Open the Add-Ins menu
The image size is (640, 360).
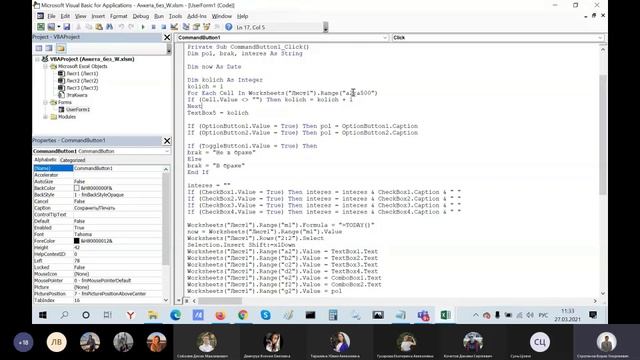197,16
